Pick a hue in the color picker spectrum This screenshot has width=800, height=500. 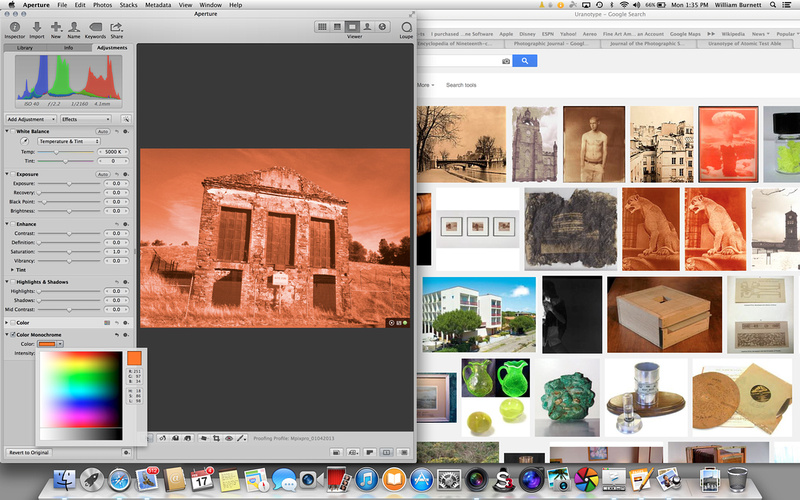81,389
